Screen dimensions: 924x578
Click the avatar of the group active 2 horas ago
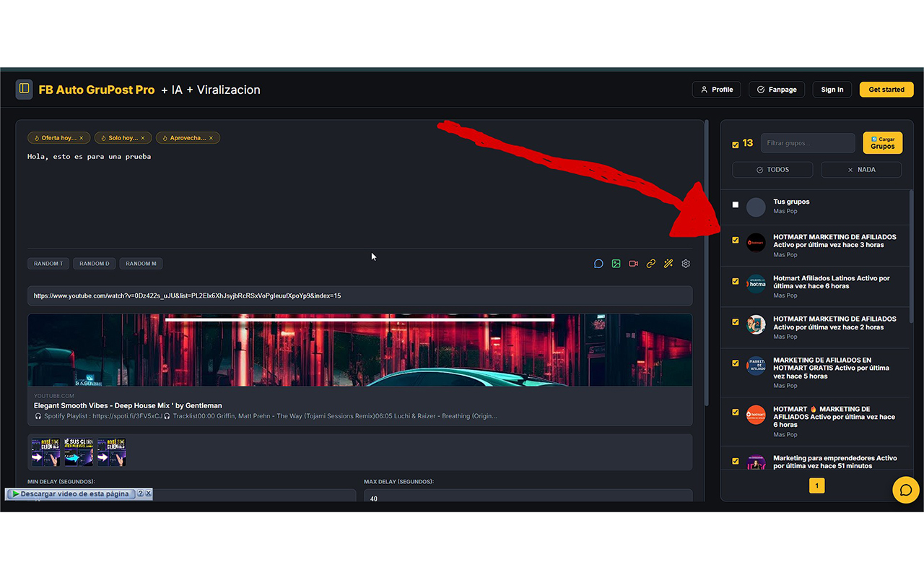[x=756, y=324]
